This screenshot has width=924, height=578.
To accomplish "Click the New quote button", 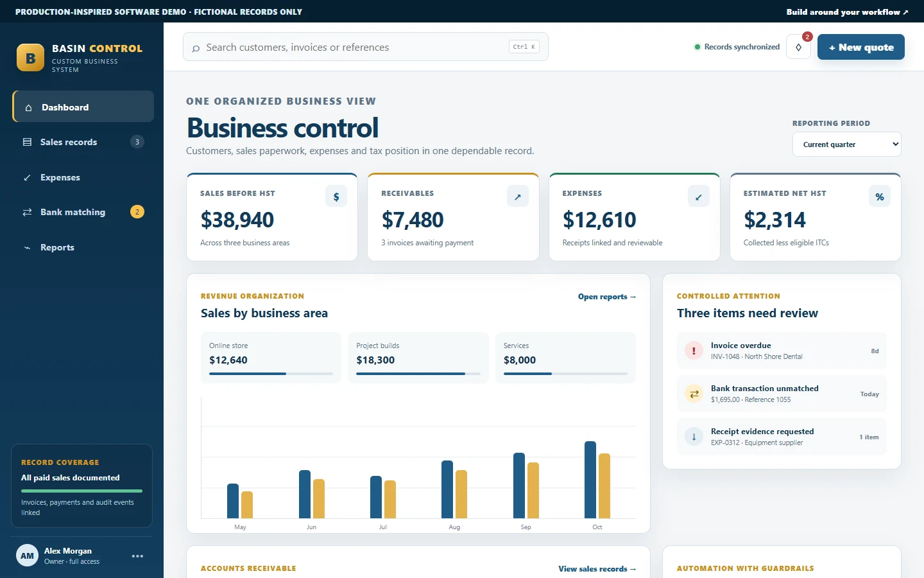I will pos(861,47).
